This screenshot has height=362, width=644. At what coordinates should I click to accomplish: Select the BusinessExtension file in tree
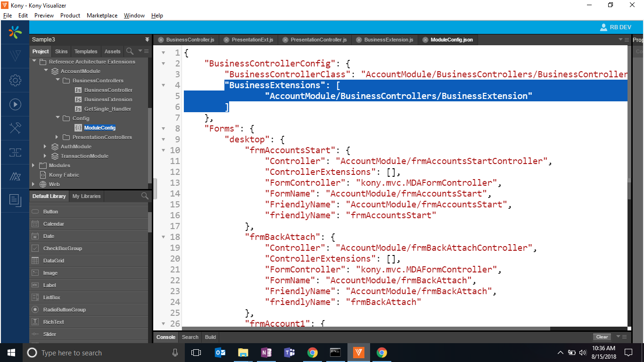click(x=108, y=99)
